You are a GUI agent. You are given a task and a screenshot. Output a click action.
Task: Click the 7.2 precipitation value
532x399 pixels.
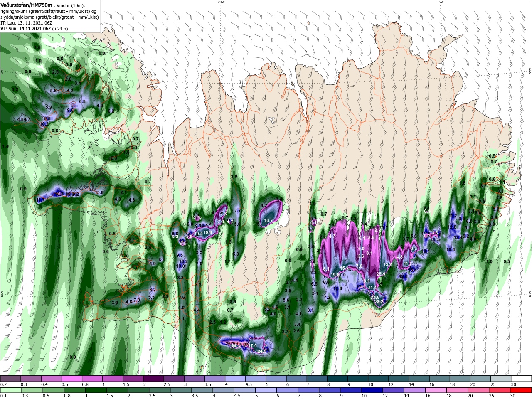pos(327,297)
